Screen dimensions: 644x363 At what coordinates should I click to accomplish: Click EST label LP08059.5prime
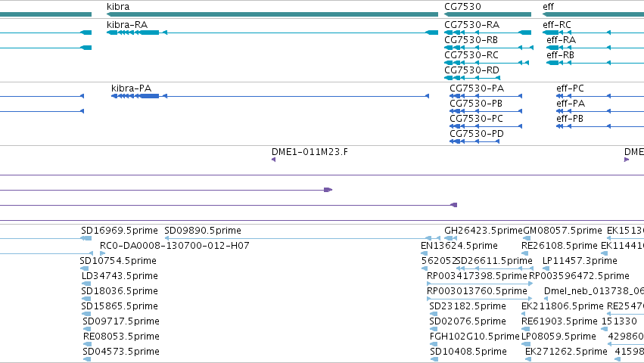pyautogui.click(x=558, y=337)
